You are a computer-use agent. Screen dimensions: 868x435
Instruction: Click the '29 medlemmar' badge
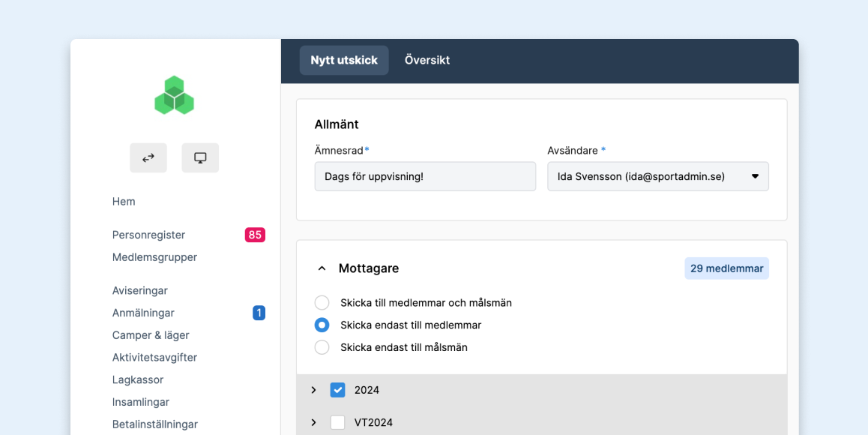pos(726,268)
